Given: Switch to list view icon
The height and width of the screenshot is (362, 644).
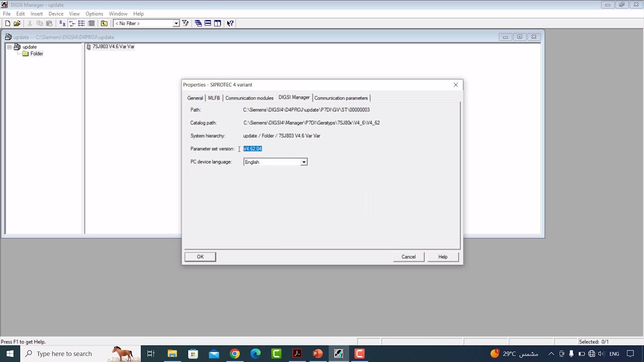Looking at the screenshot, I should click(x=82, y=23).
